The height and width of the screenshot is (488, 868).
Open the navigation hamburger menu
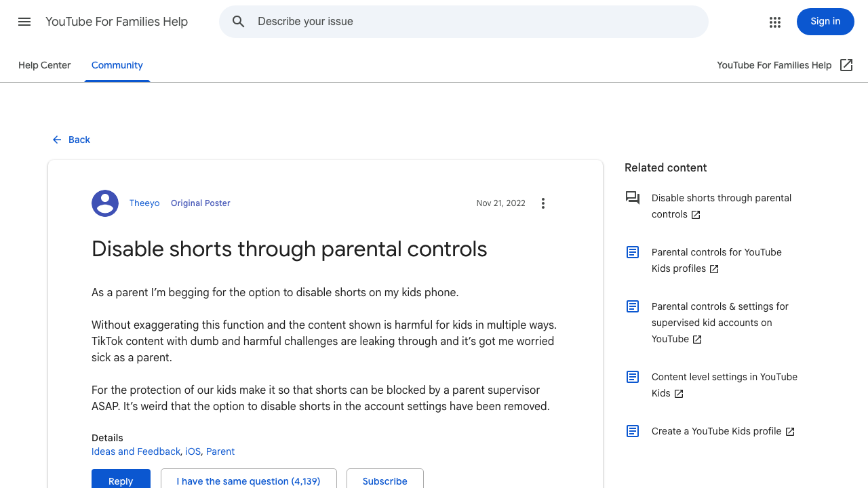[24, 22]
